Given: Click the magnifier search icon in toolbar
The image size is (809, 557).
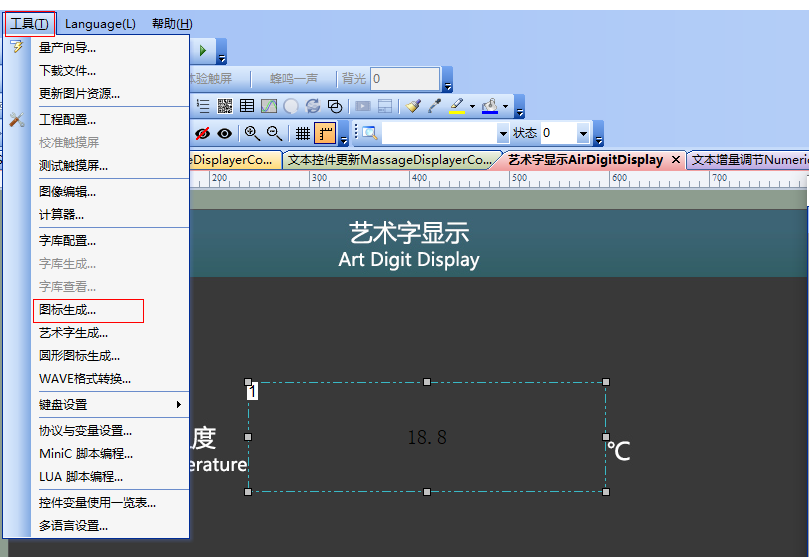Looking at the screenshot, I should pyautogui.click(x=369, y=134).
